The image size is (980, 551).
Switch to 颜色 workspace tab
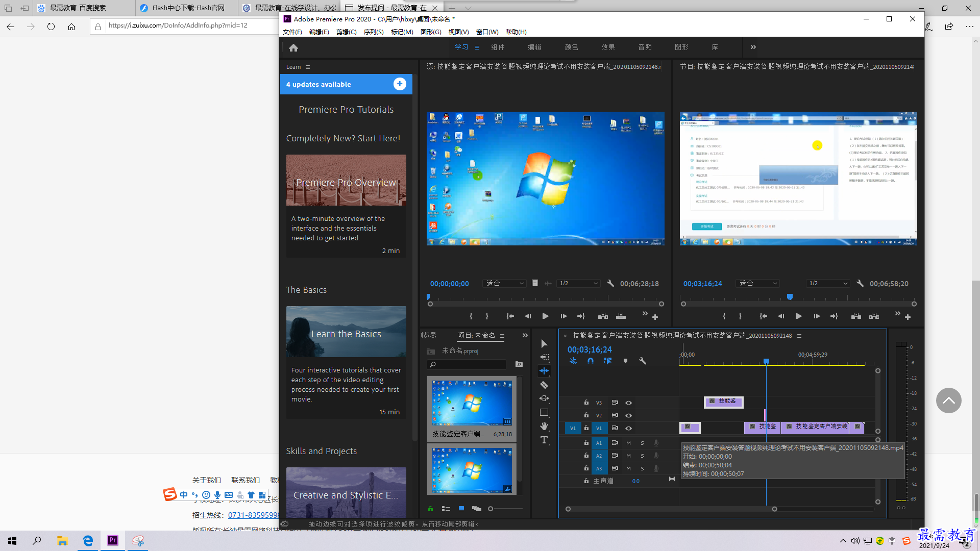click(572, 47)
